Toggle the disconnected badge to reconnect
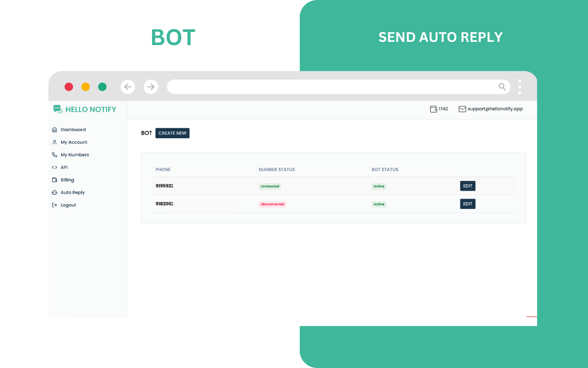This screenshot has width=588, height=368. tap(272, 204)
